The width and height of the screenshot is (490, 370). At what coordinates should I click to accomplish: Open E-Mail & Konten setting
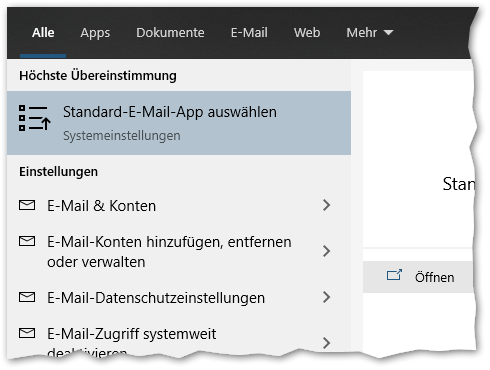coord(179,206)
